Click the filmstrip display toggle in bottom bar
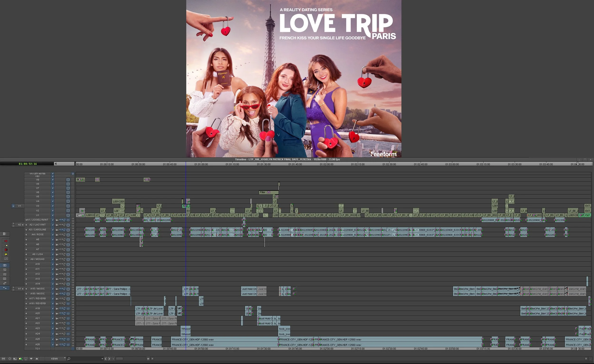This screenshot has width=594, height=364. point(148,359)
